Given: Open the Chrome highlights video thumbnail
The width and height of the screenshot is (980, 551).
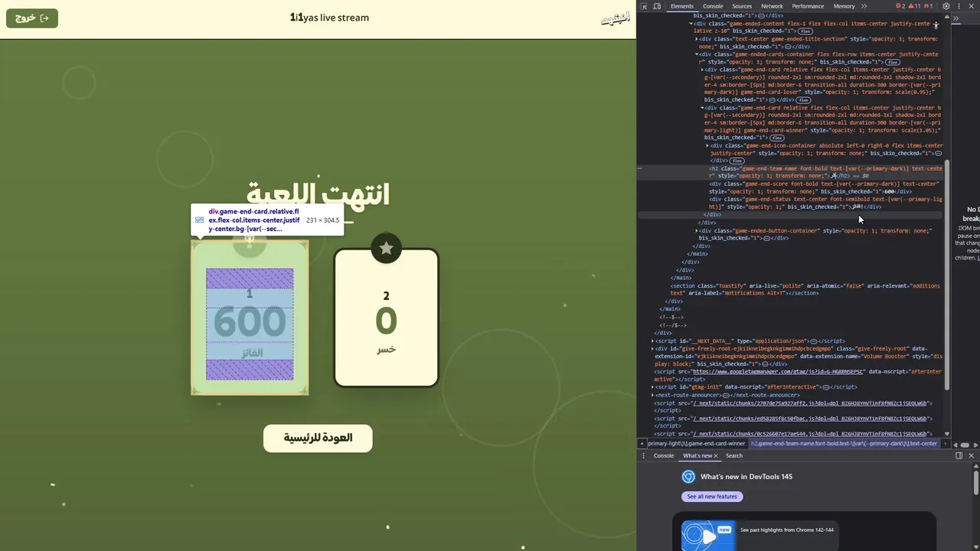Looking at the screenshot, I should pos(708,536).
